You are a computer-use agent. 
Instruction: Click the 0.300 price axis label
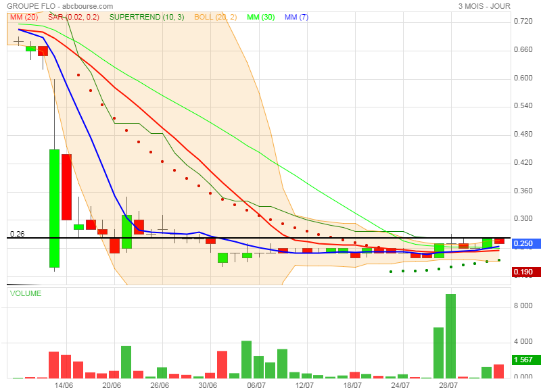click(523, 218)
